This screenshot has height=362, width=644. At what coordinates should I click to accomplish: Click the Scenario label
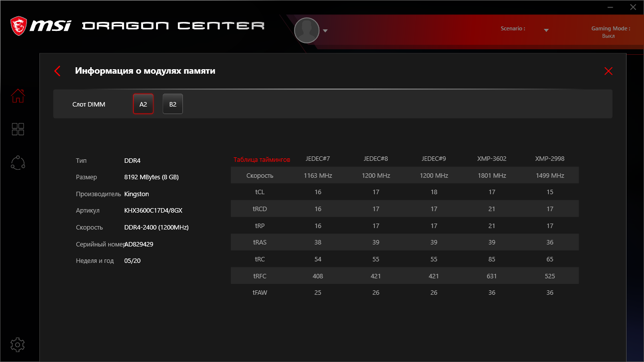point(513,29)
